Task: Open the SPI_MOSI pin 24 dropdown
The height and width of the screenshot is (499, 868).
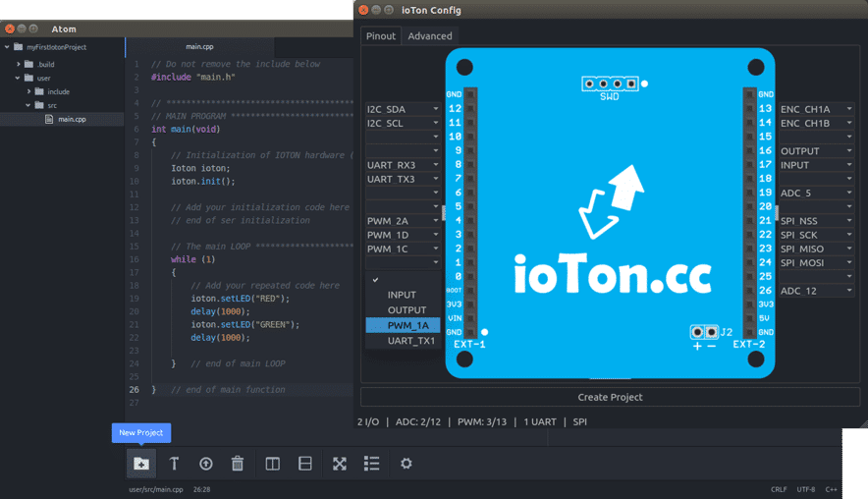Action: pos(817,262)
